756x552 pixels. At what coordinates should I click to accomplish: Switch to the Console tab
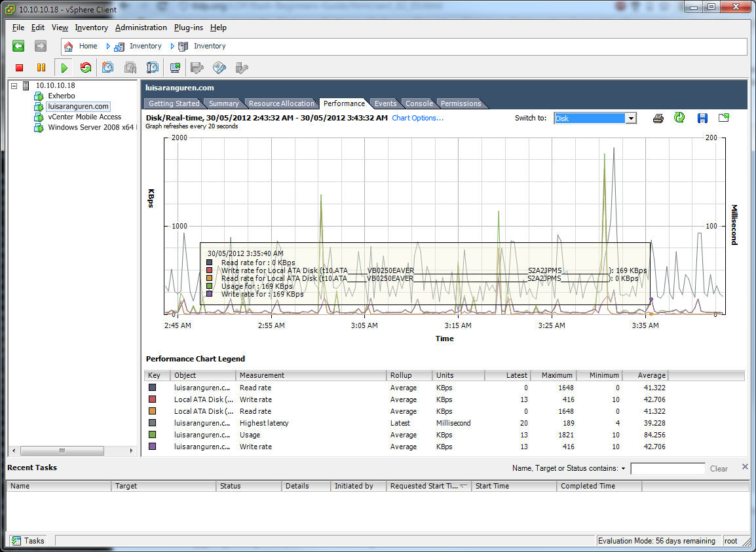coord(419,103)
